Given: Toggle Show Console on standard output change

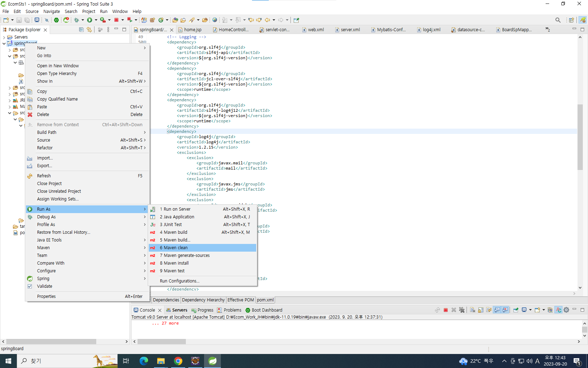Looking at the screenshot, I should coord(497,310).
